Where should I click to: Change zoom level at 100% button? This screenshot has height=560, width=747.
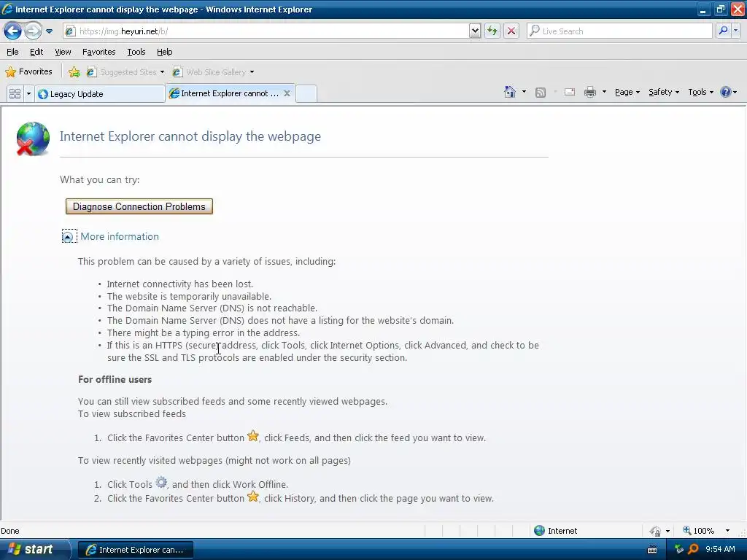click(x=698, y=531)
